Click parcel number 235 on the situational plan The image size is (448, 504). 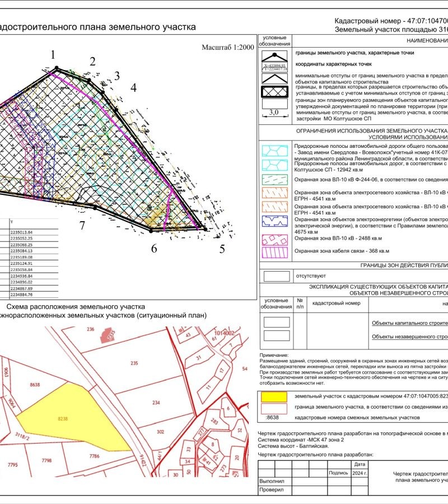point(134,363)
